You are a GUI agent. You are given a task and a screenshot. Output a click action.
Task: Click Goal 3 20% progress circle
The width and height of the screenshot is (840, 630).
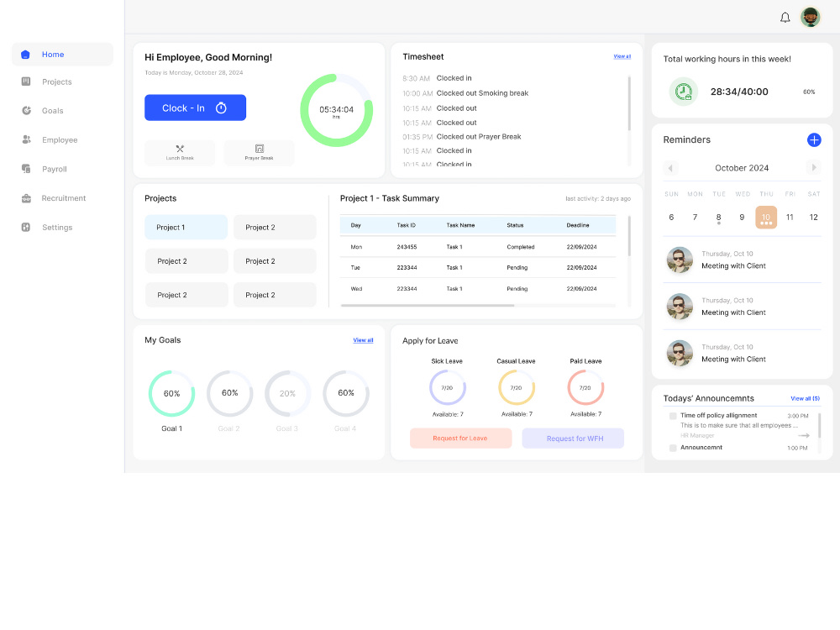tap(287, 393)
